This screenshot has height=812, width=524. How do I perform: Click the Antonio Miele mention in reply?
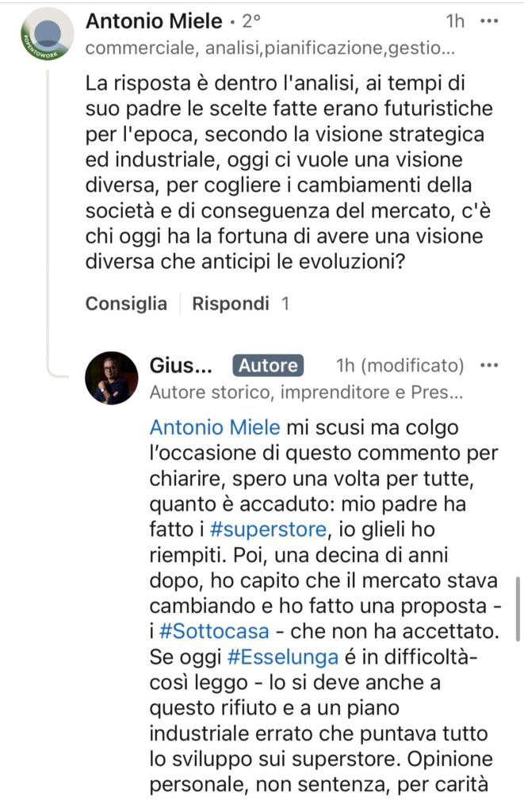(215, 427)
